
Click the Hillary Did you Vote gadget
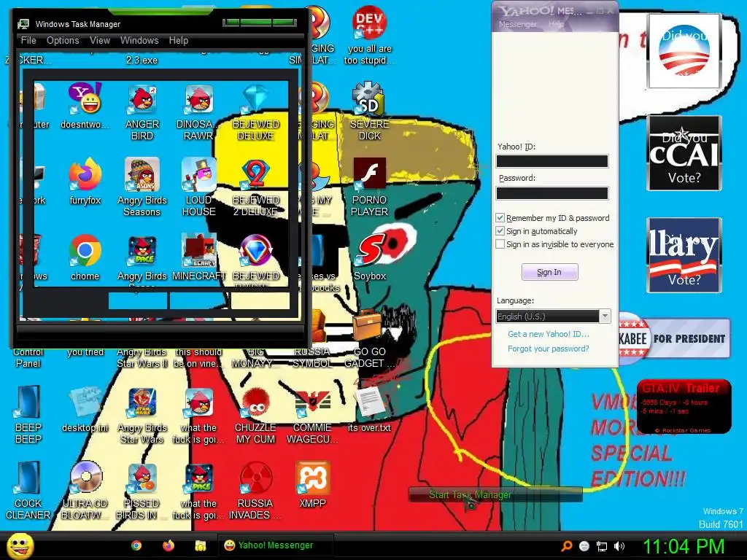coord(684,255)
